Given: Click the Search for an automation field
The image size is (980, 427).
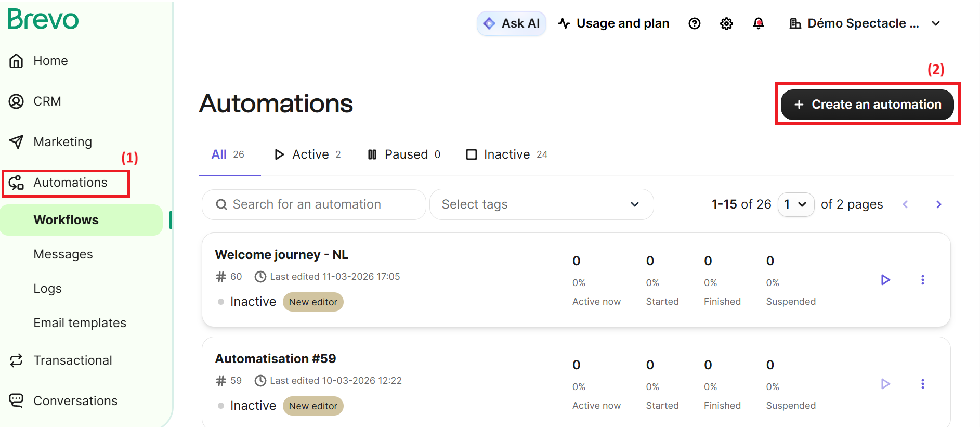Looking at the screenshot, I should click(313, 204).
